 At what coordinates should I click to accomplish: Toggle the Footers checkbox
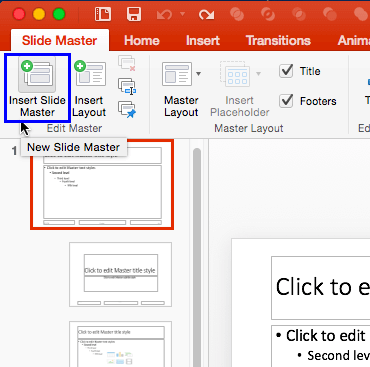click(286, 101)
